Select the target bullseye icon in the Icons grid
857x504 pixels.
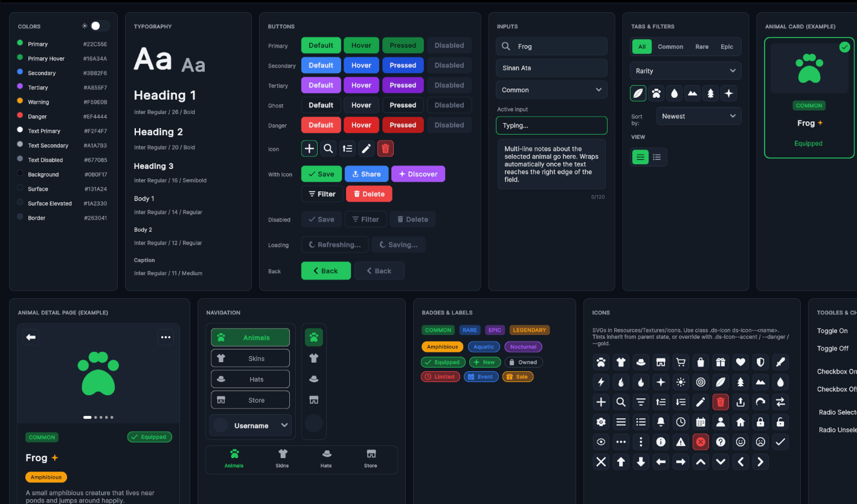click(701, 382)
